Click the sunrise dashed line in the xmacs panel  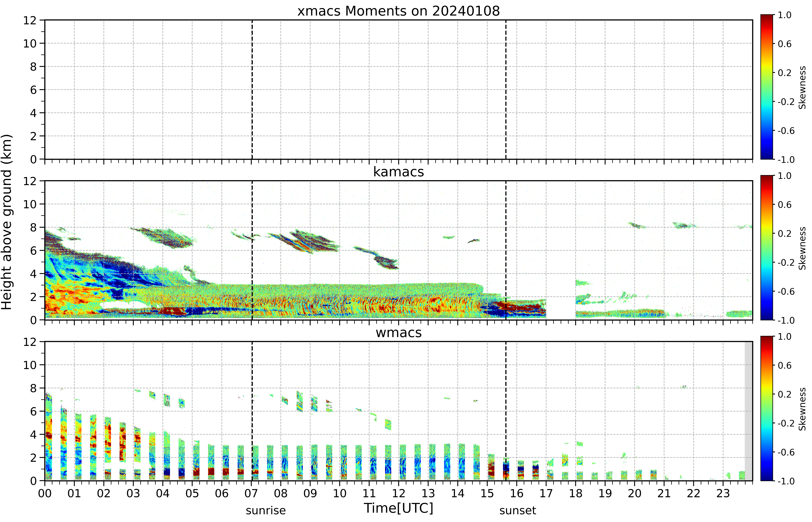pyautogui.click(x=252, y=90)
